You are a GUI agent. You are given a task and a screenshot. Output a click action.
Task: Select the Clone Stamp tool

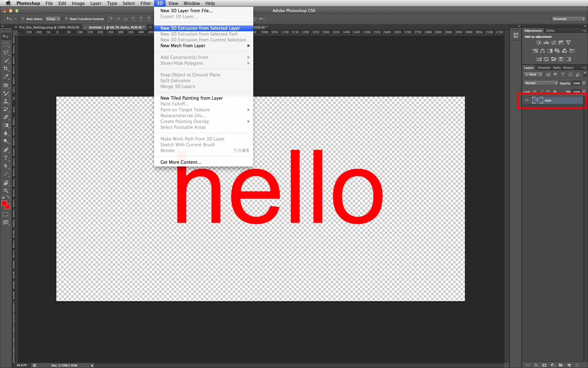(6, 101)
